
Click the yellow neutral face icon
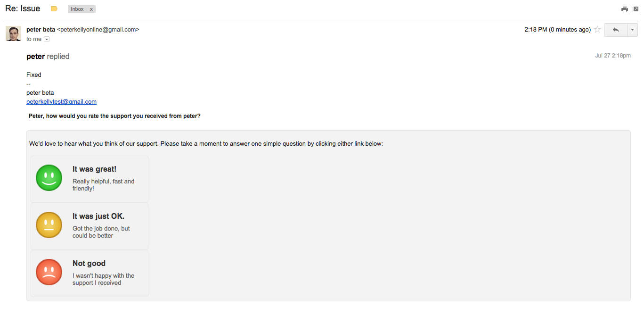[x=49, y=225]
